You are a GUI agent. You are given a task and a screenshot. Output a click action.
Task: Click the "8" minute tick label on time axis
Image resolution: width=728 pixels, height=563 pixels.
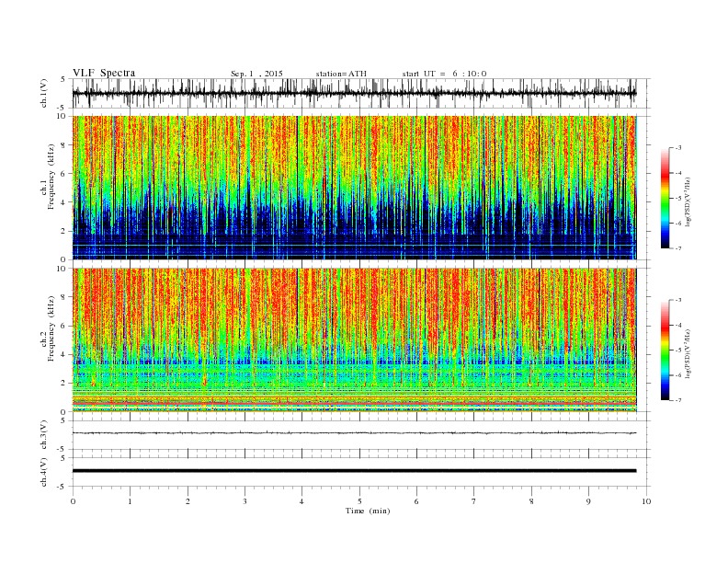(531, 501)
